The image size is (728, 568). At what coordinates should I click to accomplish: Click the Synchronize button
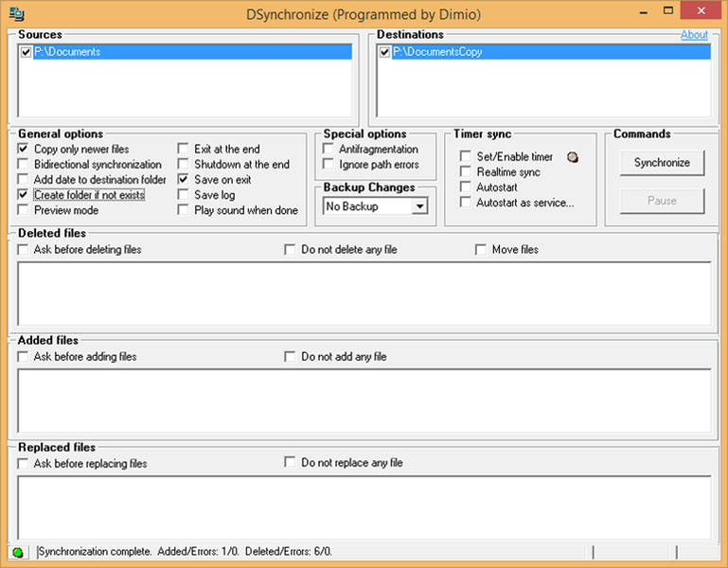[x=662, y=163]
